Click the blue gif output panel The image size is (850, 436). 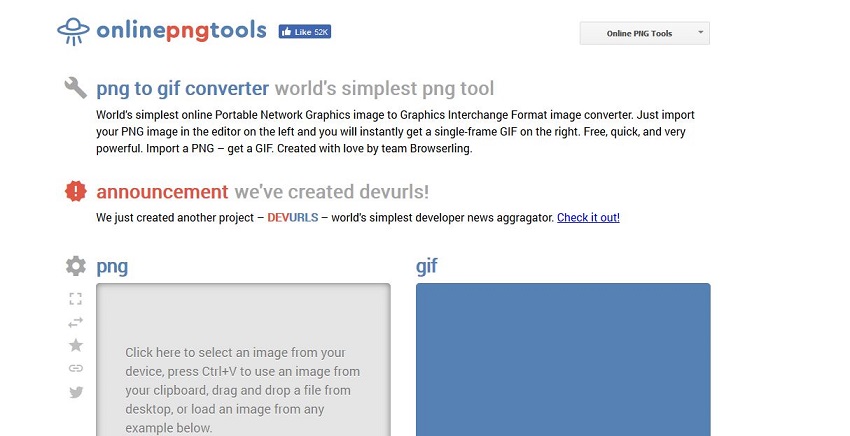(x=563, y=360)
